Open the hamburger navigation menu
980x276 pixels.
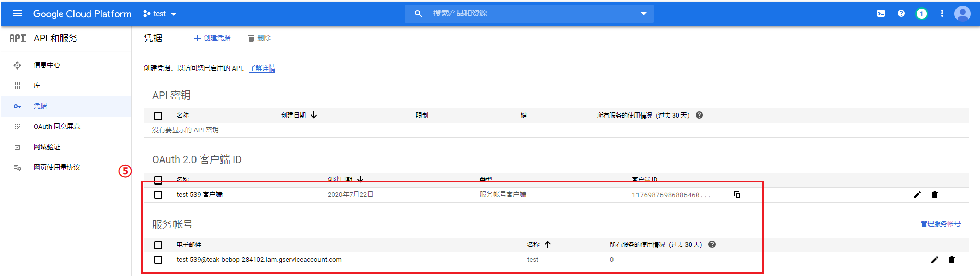(x=17, y=14)
